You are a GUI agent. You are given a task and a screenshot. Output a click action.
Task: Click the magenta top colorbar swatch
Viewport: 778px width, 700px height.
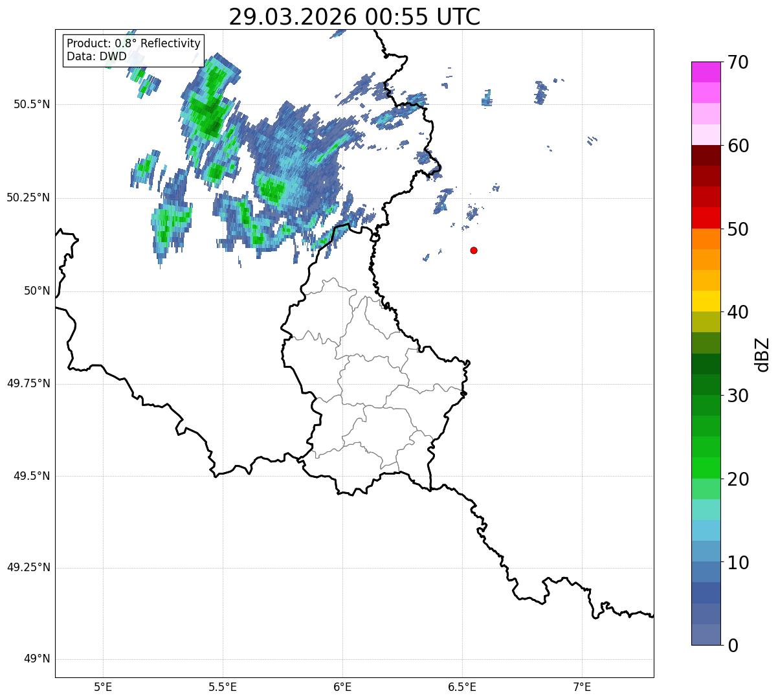[x=706, y=72]
